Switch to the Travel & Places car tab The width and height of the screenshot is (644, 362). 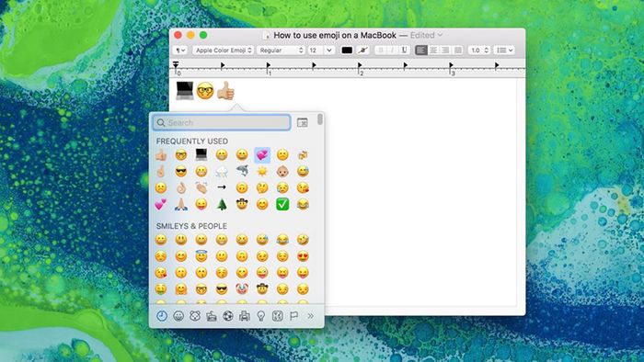point(245,316)
